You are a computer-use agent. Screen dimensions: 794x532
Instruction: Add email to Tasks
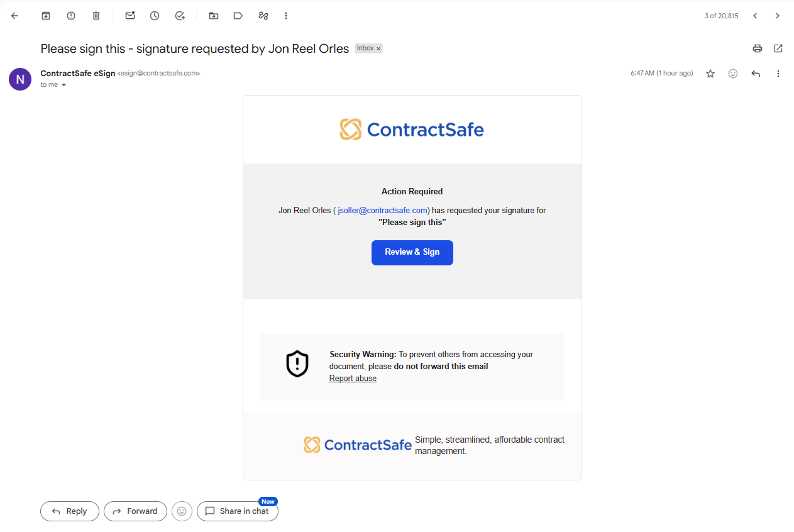(x=180, y=16)
